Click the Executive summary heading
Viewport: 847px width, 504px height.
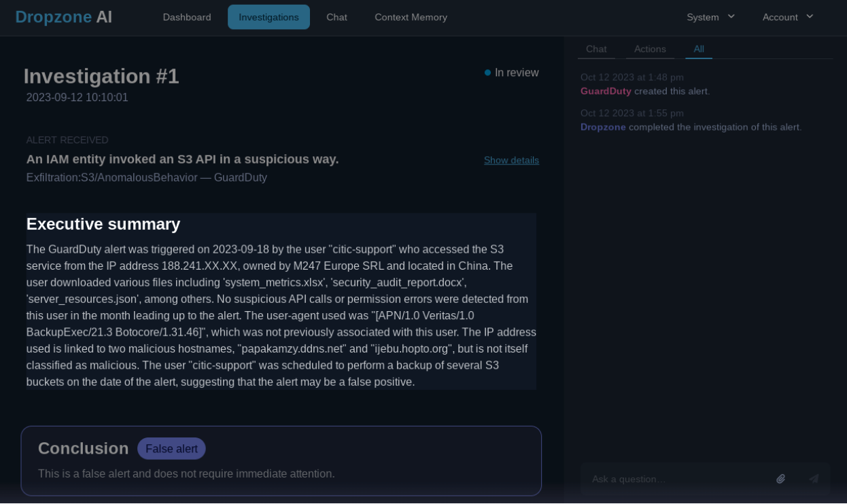[x=103, y=224]
